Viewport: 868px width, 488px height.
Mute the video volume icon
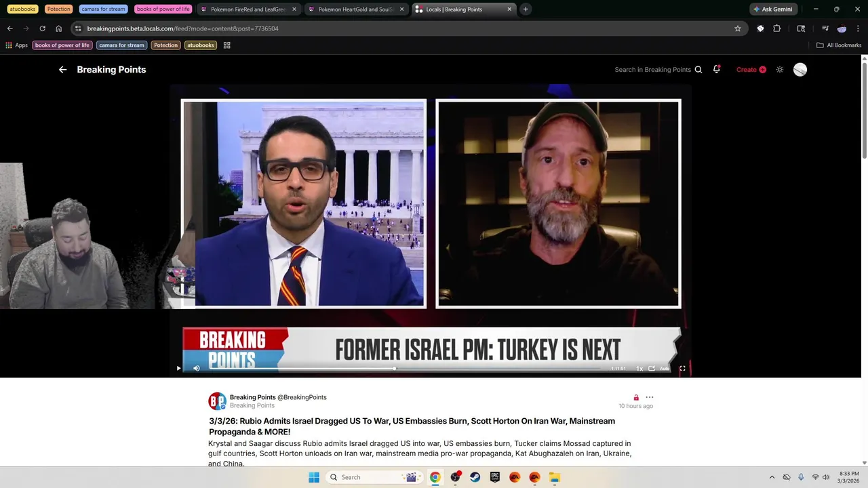tap(197, 368)
